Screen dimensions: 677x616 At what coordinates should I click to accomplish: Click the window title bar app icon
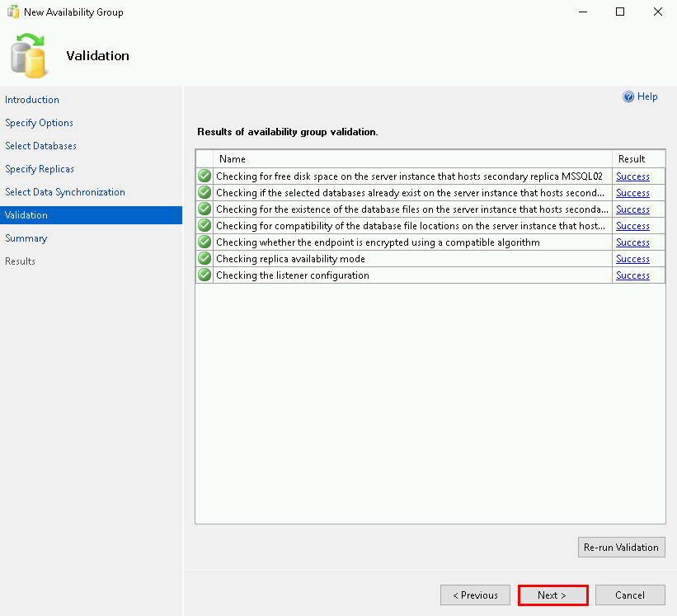click(13, 12)
